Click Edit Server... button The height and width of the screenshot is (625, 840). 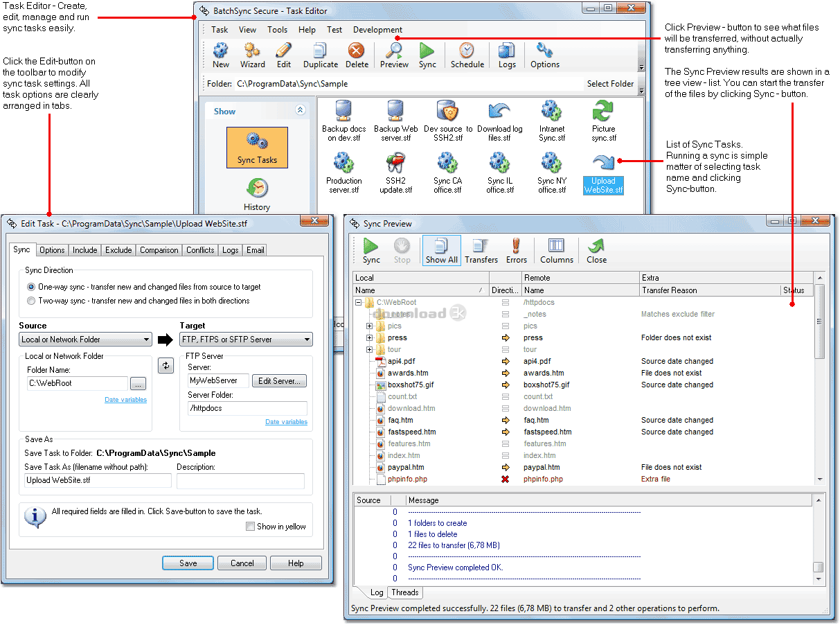pos(279,381)
